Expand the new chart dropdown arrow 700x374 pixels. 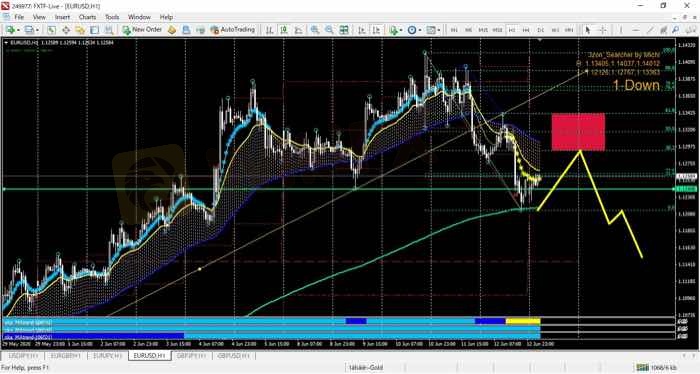tap(18, 30)
